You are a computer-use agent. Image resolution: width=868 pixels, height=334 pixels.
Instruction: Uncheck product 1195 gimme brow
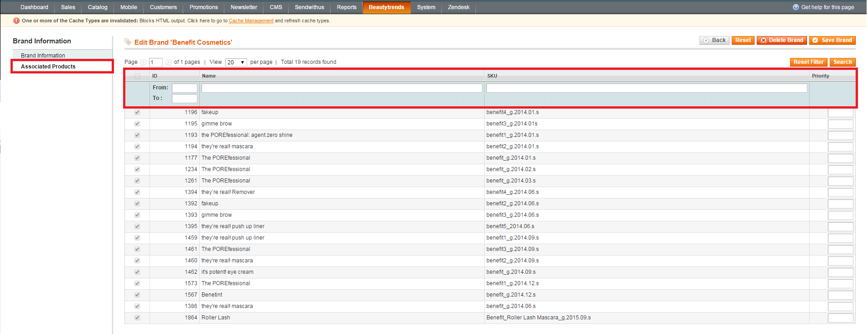(x=137, y=124)
